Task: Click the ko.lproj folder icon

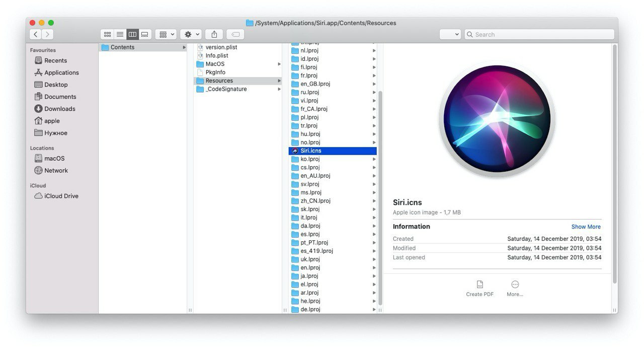Action: point(295,159)
